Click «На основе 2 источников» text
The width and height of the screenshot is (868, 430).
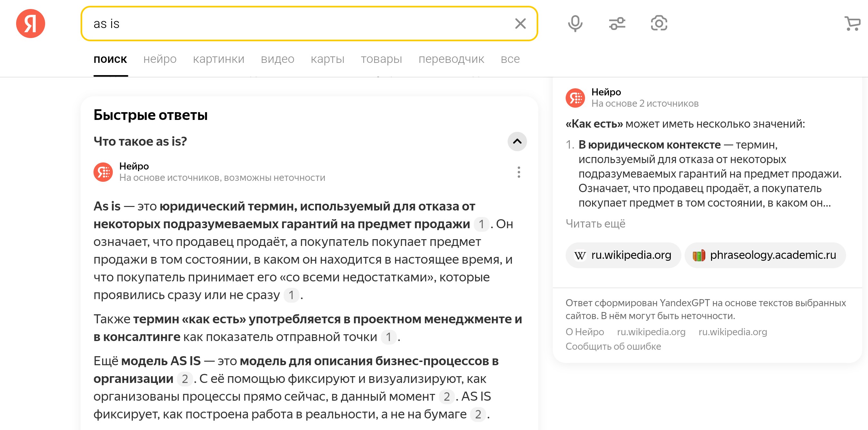[645, 104]
